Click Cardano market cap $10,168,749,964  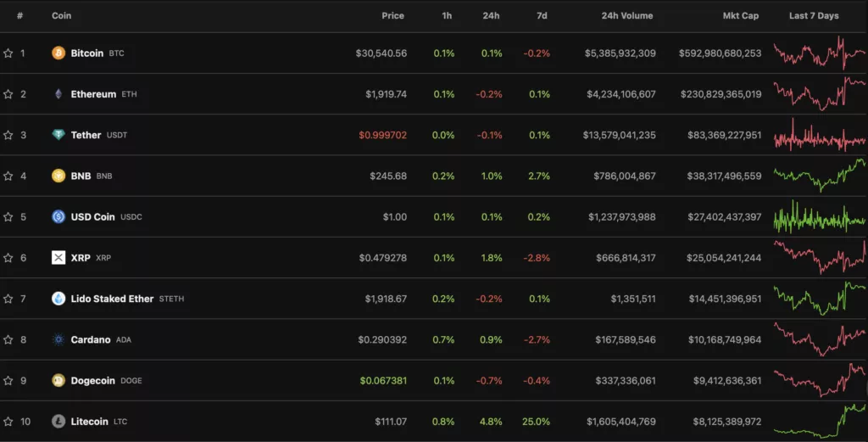coord(725,339)
